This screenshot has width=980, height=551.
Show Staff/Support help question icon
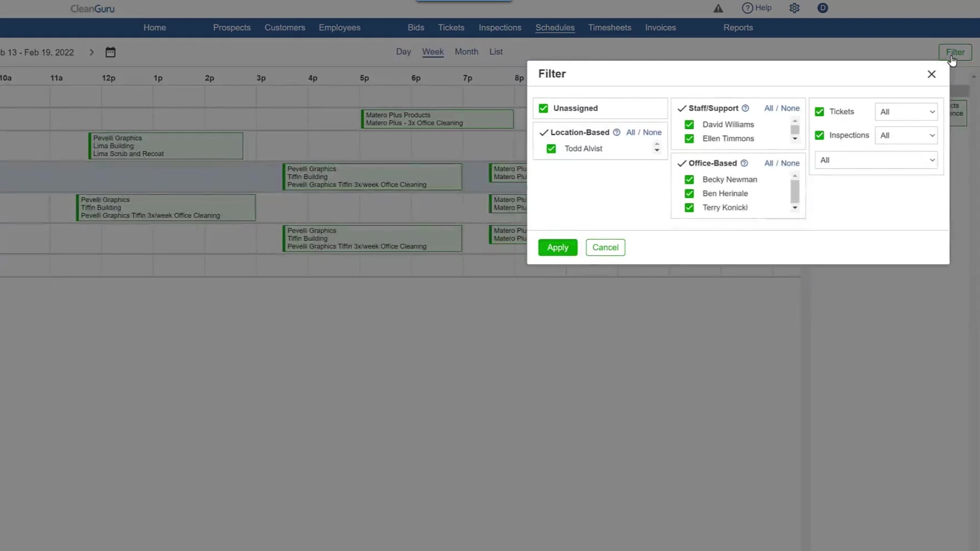[x=745, y=108]
